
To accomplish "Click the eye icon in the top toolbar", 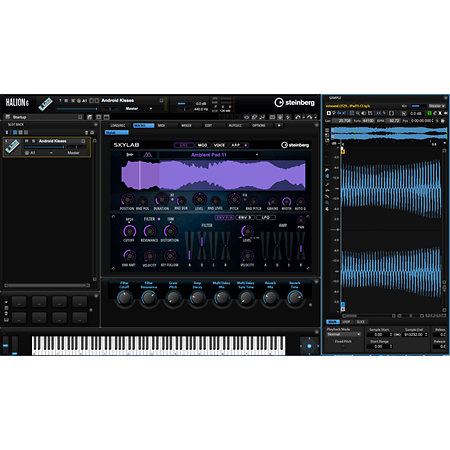I will [x=246, y=117].
